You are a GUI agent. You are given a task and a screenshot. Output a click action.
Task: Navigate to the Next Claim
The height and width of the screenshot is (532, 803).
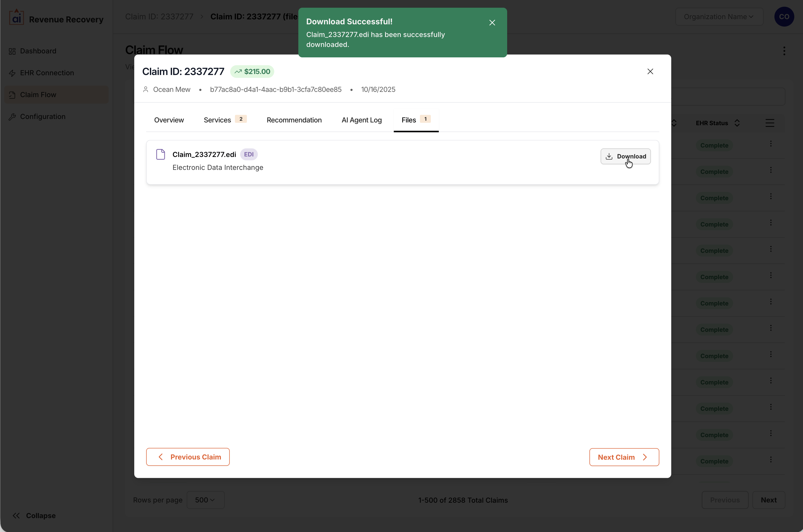[624, 457]
